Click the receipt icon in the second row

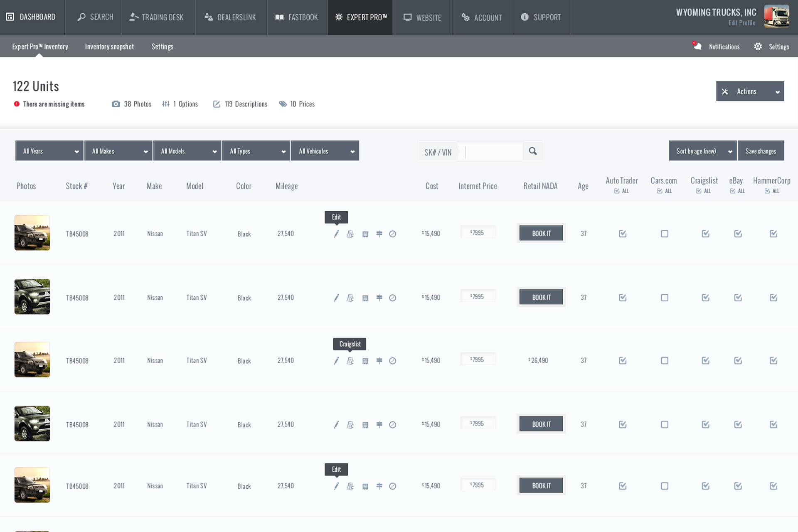pos(365,298)
